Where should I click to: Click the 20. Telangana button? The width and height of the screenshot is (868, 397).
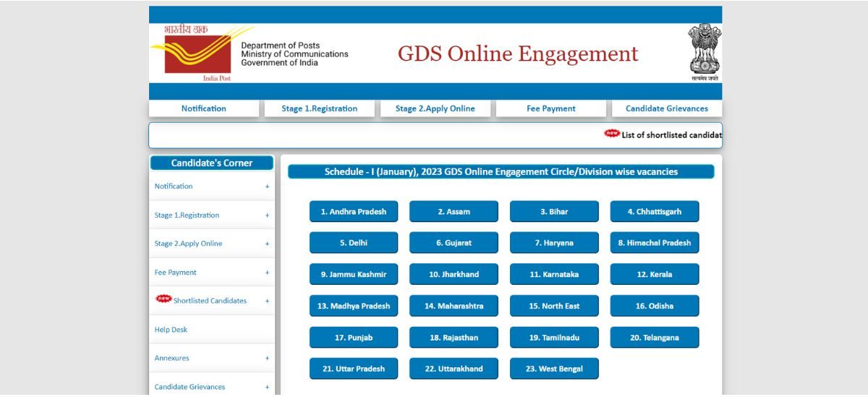click(655, 338)
